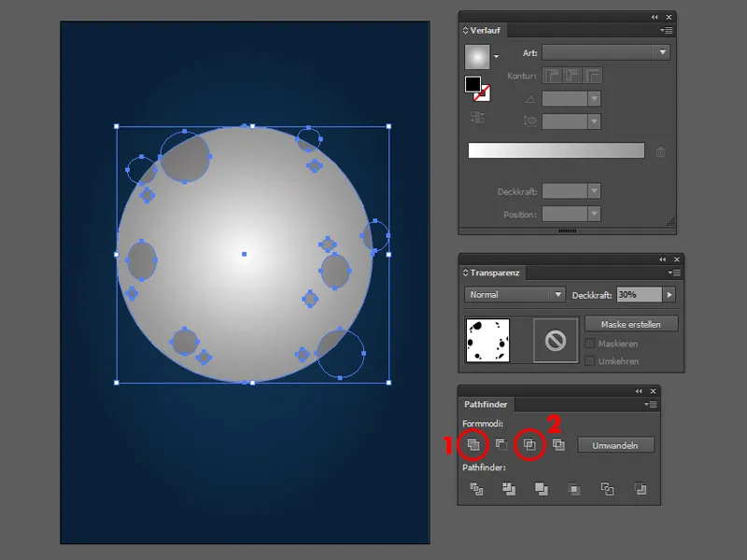Close the Transparenz panel
Image resolution: width=747 pixels, height=560 pixels.
[676, 259]
